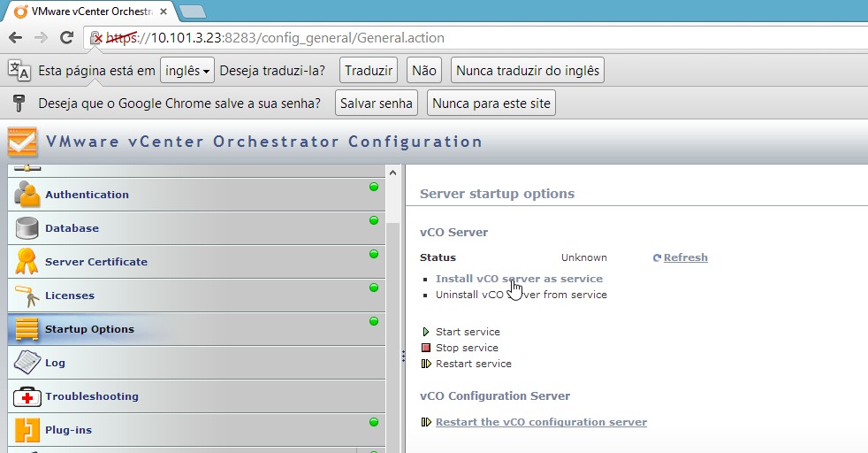The image size is (868, 453).
Task: Click Install vCO server as service
Action: 519,279
